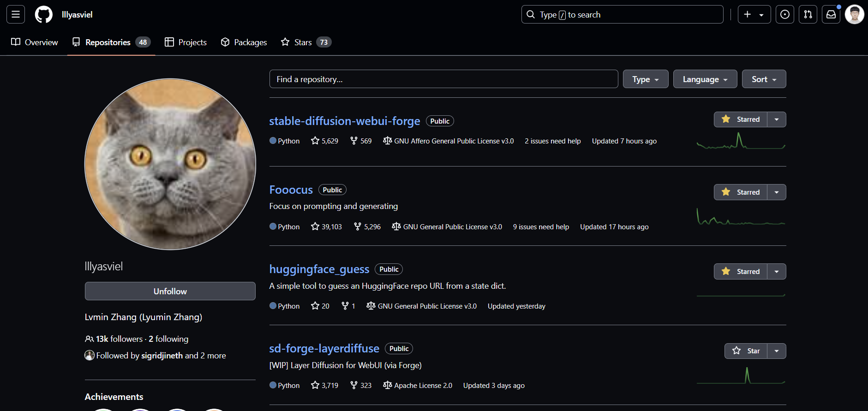
Task: Open sd-forge-layerdiffuse repository
Action: click(324, 348)
